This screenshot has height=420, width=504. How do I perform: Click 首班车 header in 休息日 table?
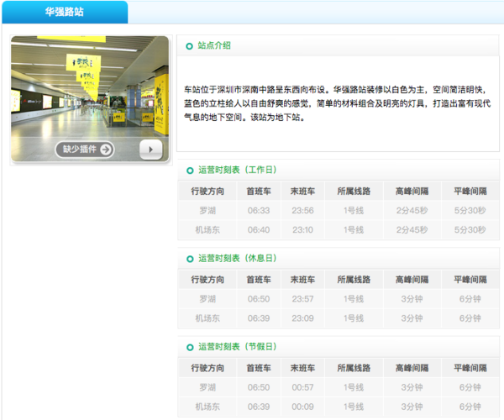[259, 280]
